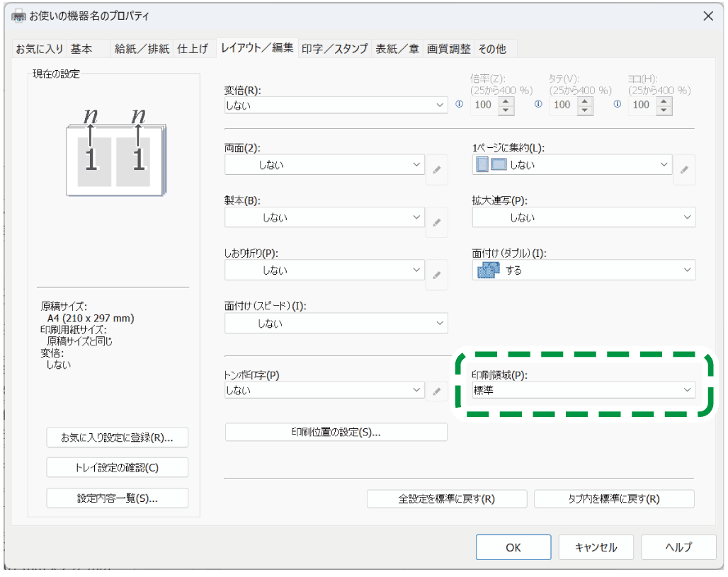This screenshot has width=728, height=577.
Task: Click the edit pencil icon next to 製本
Action: pyautogui.click(x=437, y=222)
